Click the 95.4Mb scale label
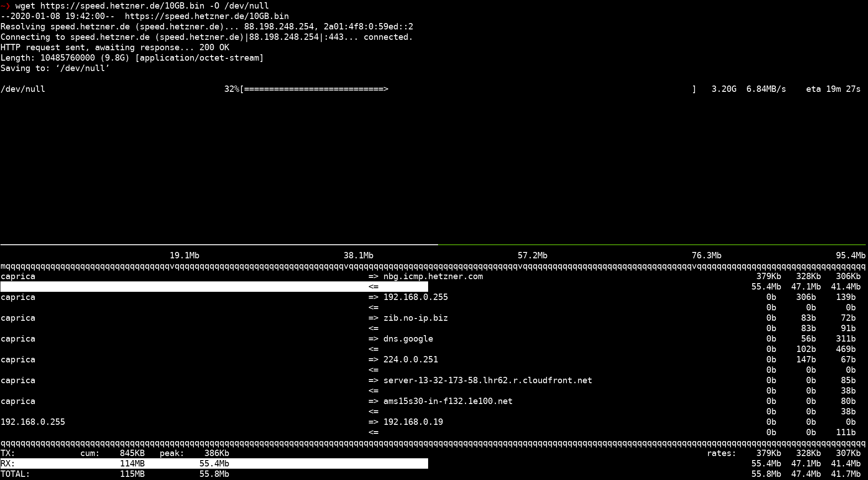Screen dimensions: 868x480 tap(851, 256)
